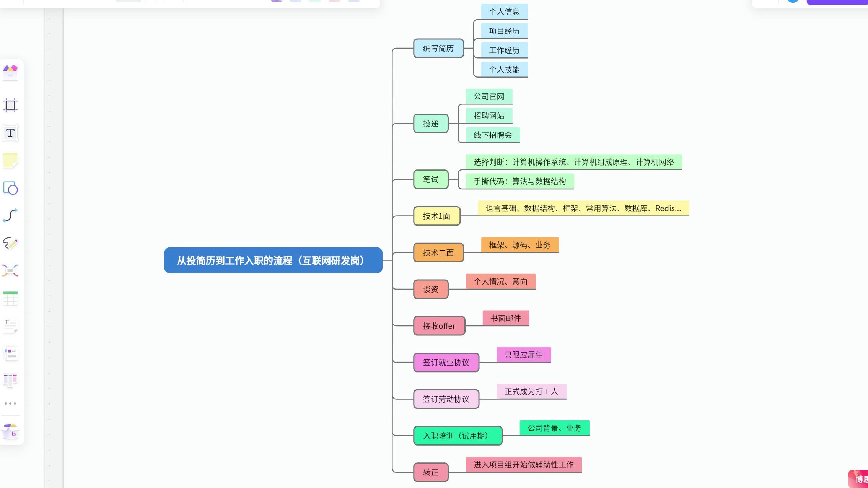Click the 框架、源码、业务 subtopic
868x488 pixels.
pos(520,245)
